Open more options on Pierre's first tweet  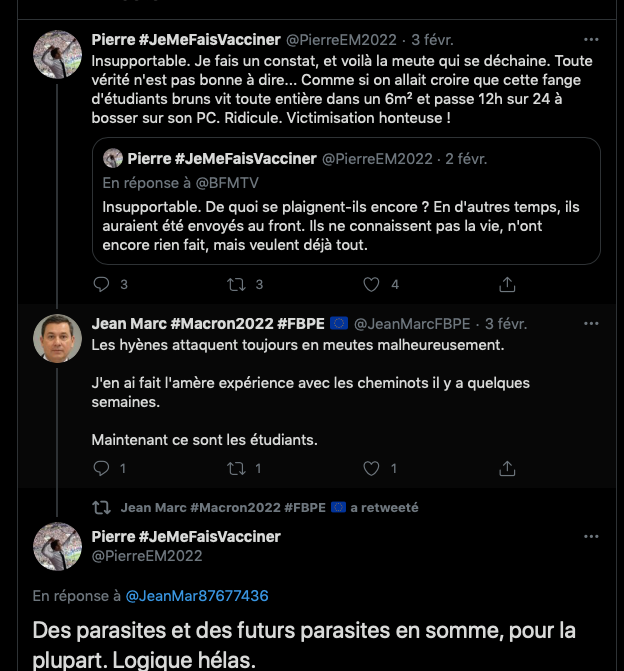[592, 40]
